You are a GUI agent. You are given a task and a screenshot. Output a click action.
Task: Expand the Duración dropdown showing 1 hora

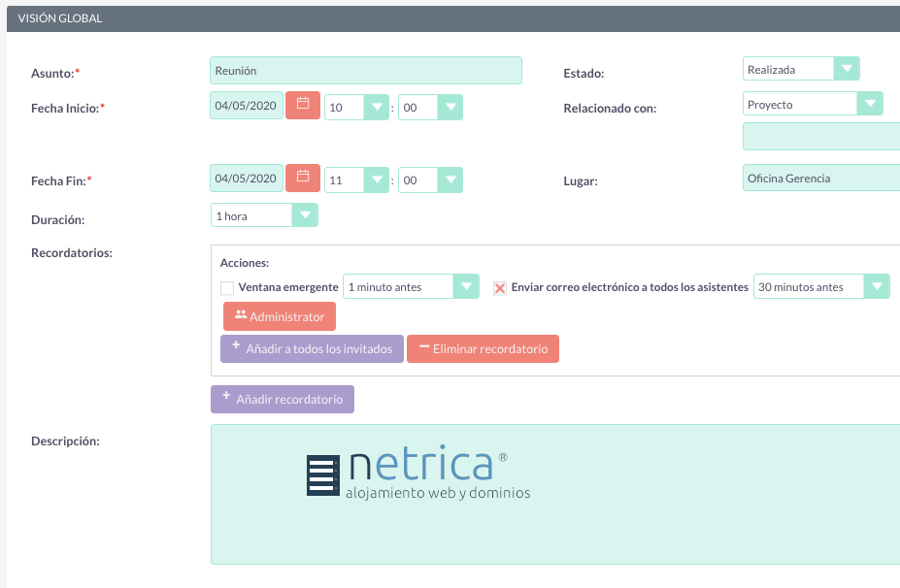point(264,215)
